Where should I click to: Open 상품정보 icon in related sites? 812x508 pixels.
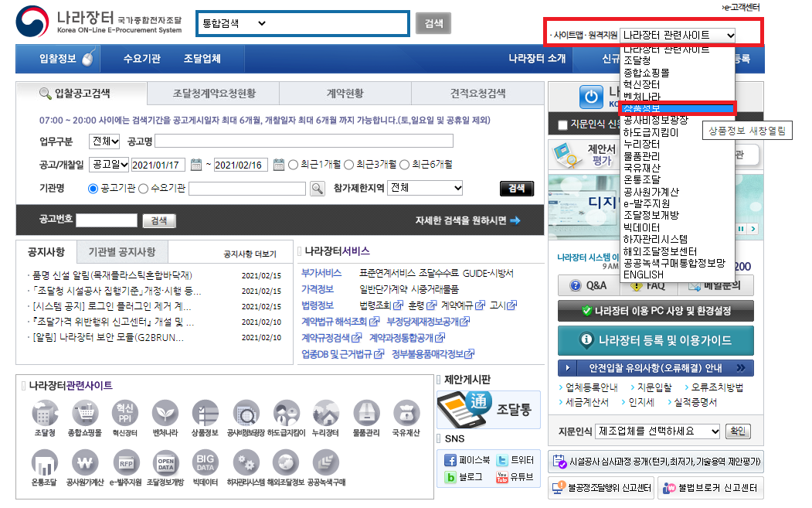[x=205, y=413]
